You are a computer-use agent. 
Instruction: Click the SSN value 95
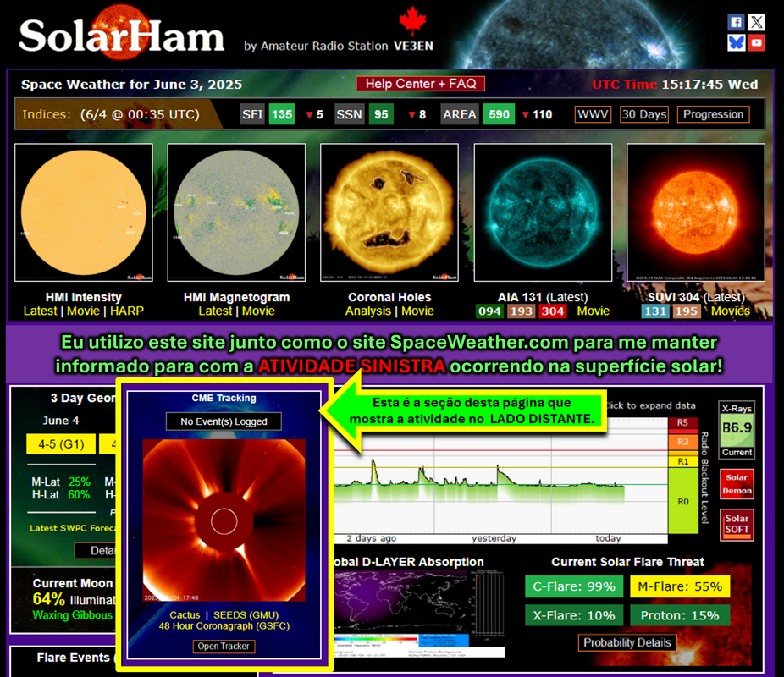[381, 114]
